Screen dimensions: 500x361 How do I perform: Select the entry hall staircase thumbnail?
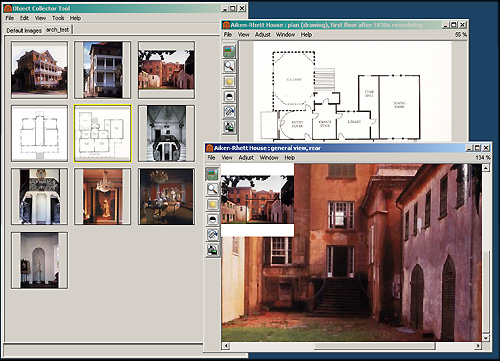(x=166, y=133)
